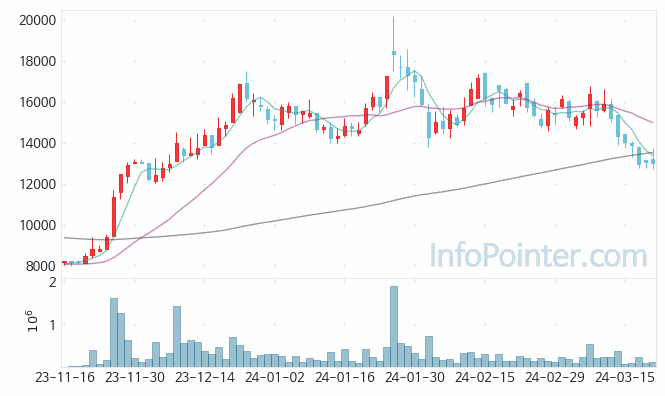Click the 24-03-15 date label
Viewport: 665px width, 396px height.
coord(625,377)
